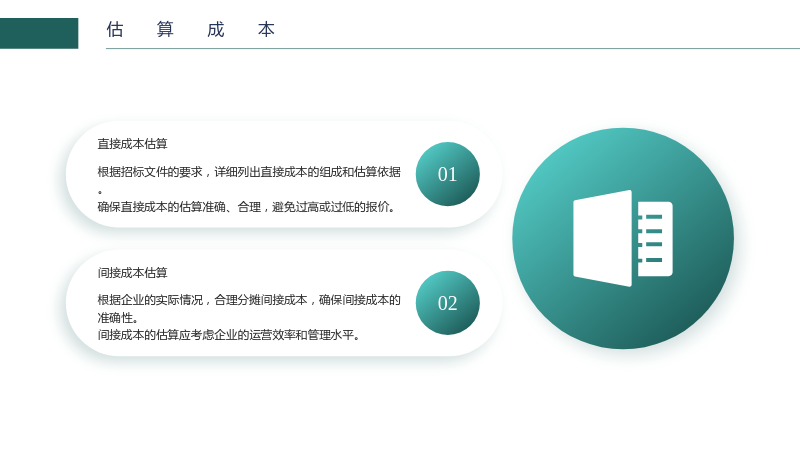Select the teal 02 number circle
This screenshot has height=450, width=800.
coord(447,303)
